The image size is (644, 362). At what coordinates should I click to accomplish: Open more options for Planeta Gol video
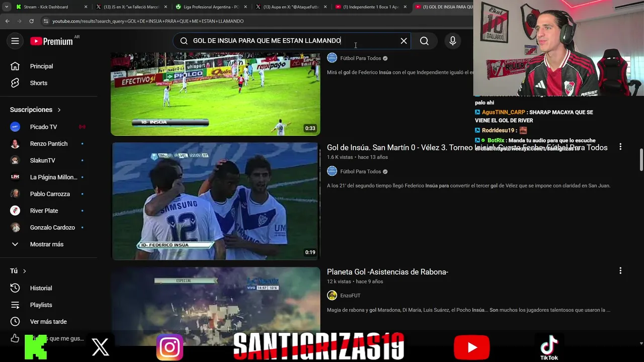(x=620, y=271)
